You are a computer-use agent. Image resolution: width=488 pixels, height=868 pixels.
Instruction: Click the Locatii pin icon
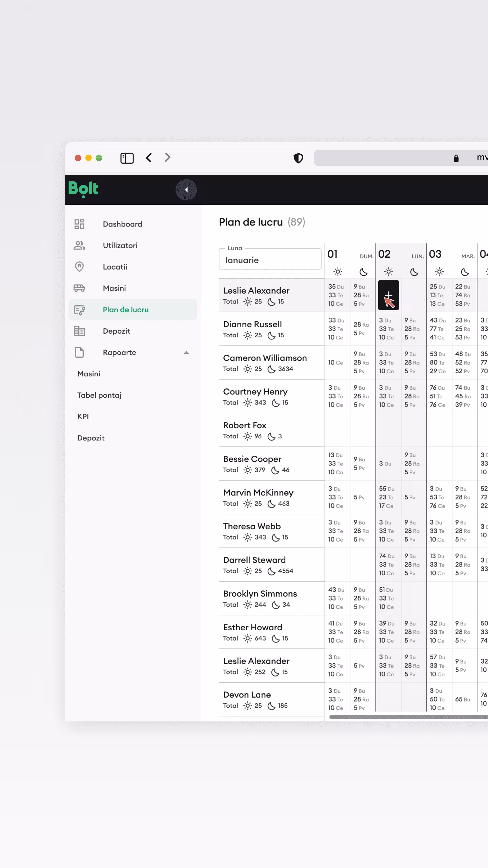coord(79,267)
